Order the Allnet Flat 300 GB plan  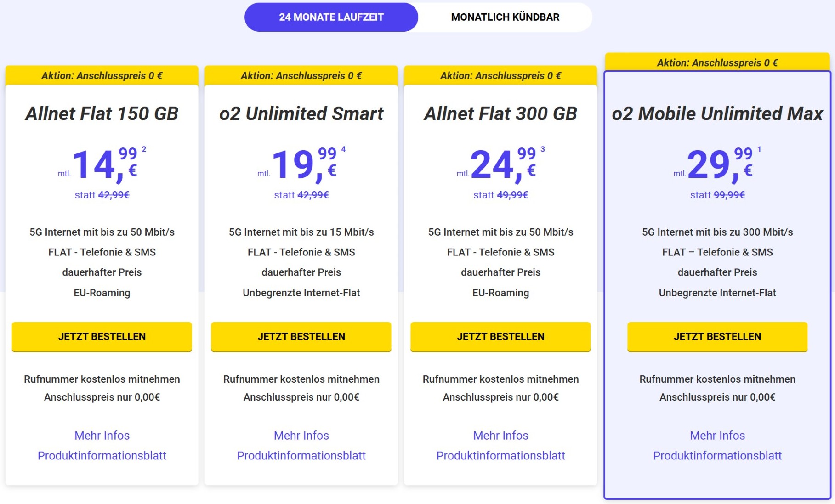[500, 336]
